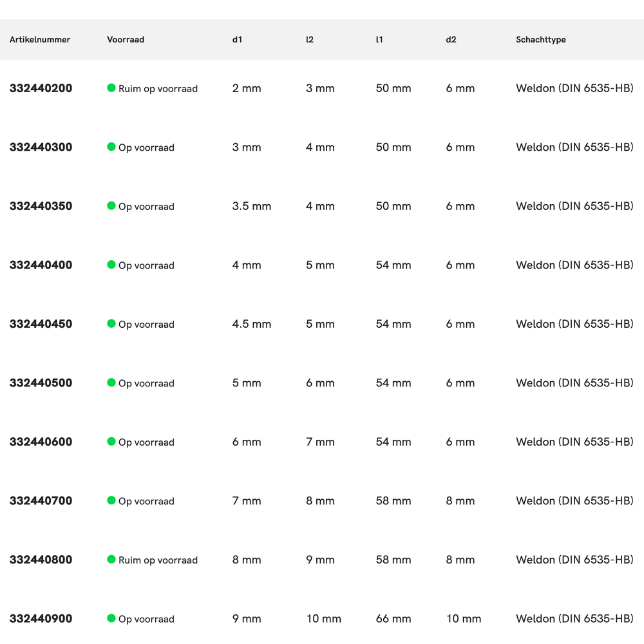
Task: Click green availability dot for 332440900
Action: tap(111, 618)
